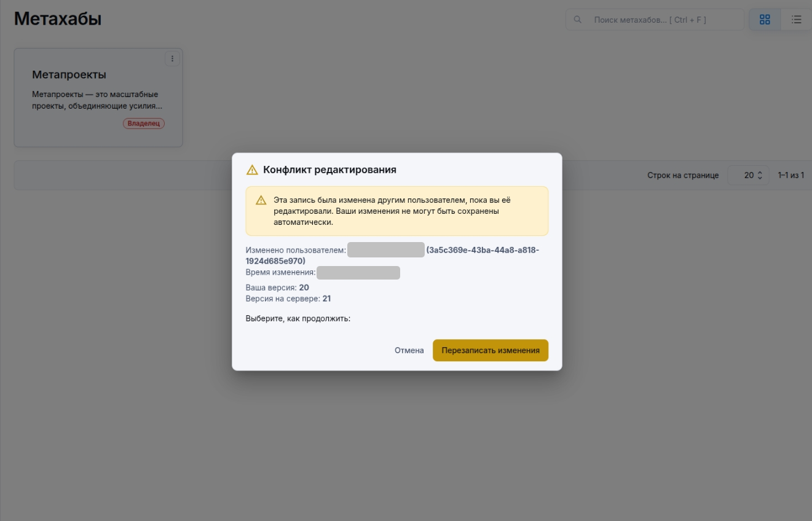Open the Метапроекты card three-dot menu
Screen dimensions: 812x521
(x=172, y=58)
